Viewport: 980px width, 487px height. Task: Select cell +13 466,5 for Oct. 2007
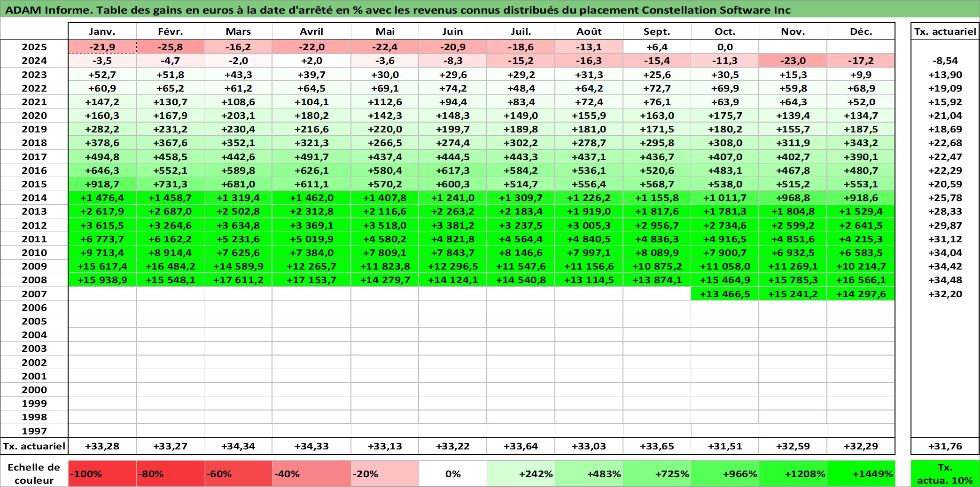point(725,294)
